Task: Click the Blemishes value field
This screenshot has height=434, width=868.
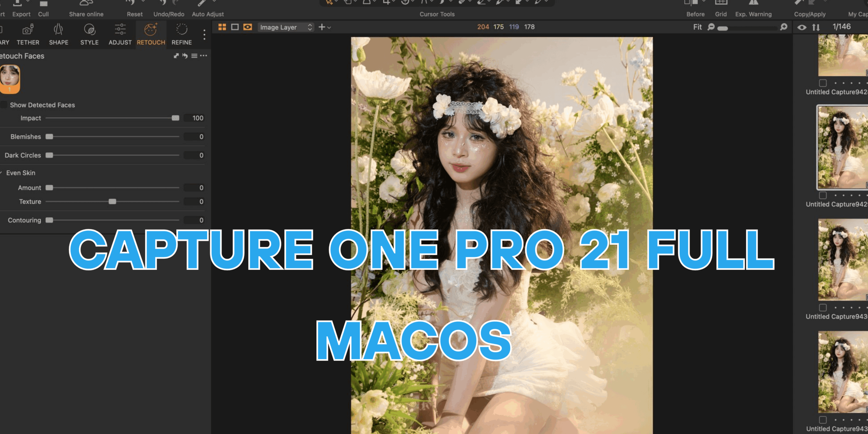Action: click(194, 137)
